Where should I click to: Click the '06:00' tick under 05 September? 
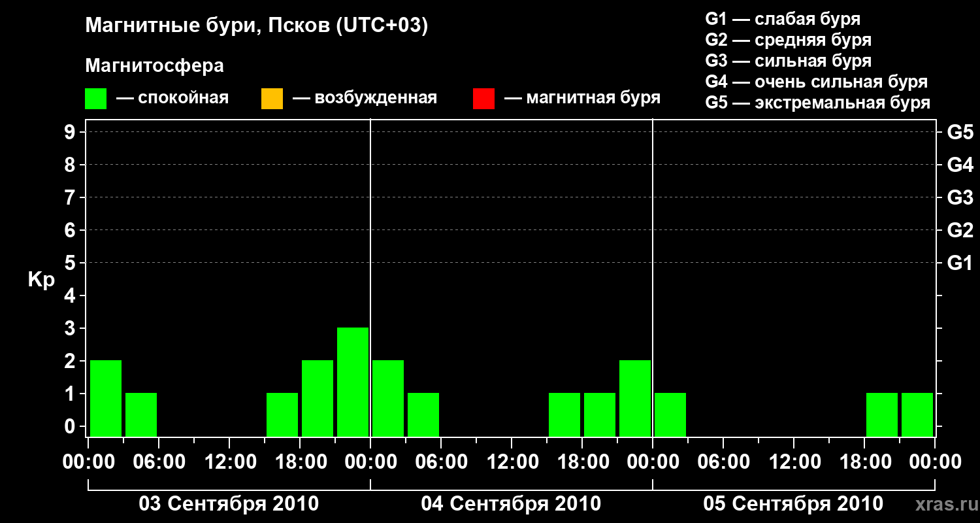pos(723,462)
